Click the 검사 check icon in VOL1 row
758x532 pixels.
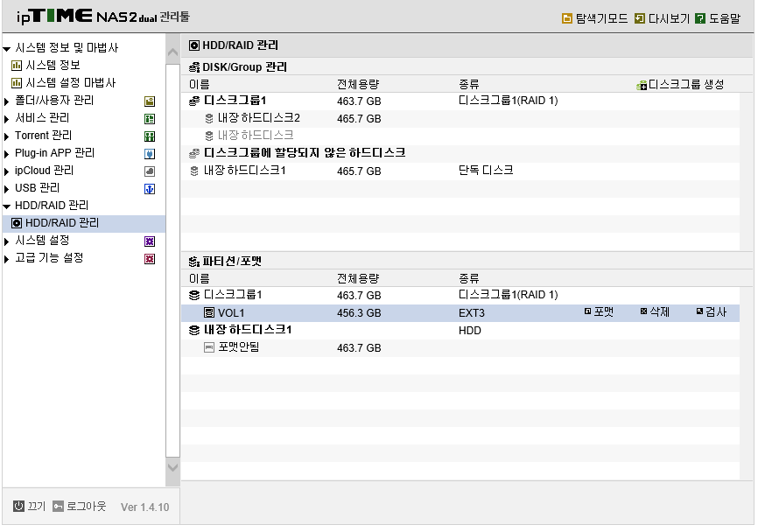point(699,311)
